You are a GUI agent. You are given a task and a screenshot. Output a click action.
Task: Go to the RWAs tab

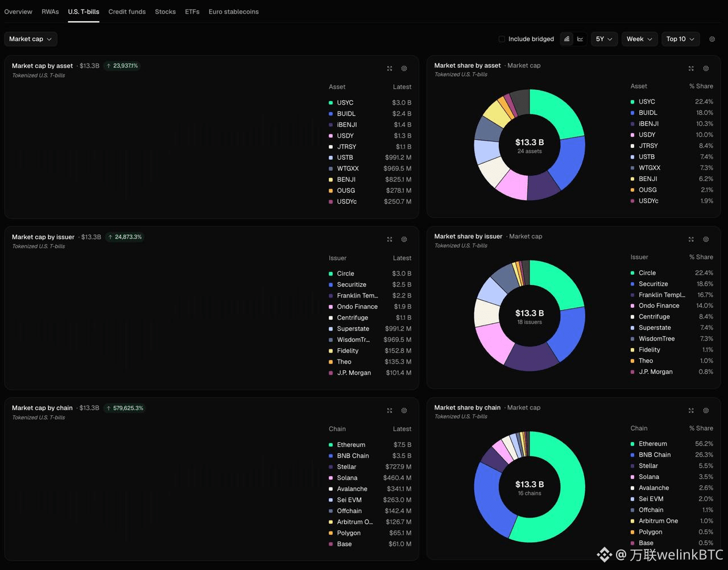click(50, 11)
